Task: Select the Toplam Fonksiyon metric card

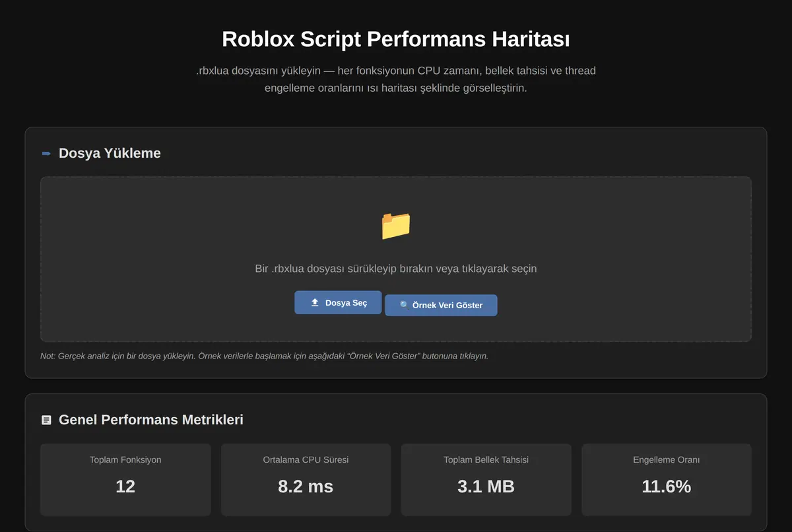Action: [x=125, y=480]
